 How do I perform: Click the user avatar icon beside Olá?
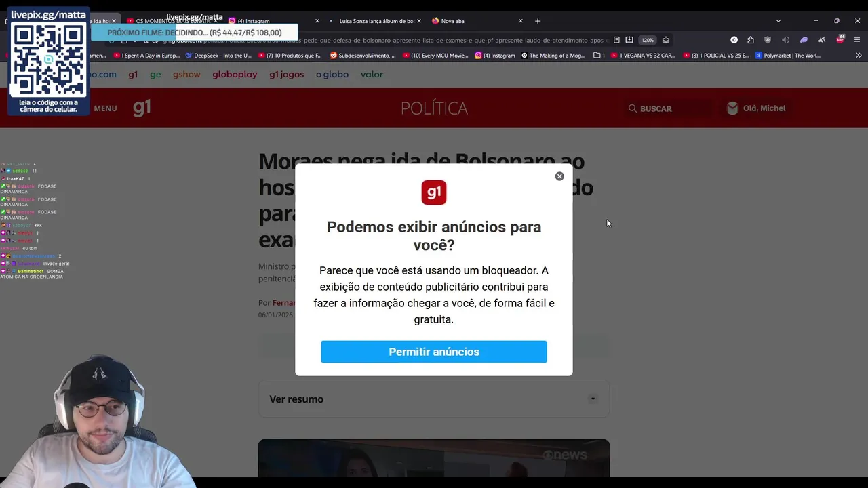732,108
